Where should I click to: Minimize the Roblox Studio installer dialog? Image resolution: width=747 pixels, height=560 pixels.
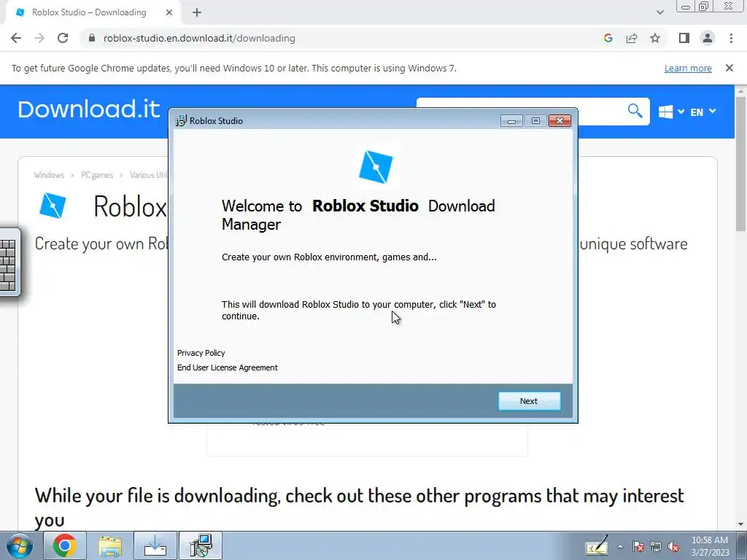[x=511, y=121]
